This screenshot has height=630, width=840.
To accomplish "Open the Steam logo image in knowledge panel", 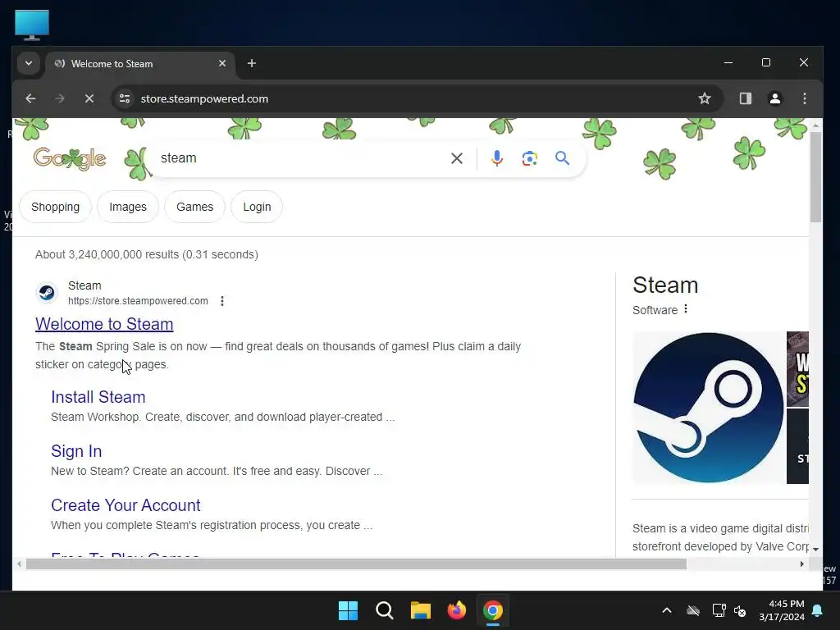I will [x=708, y=408].
